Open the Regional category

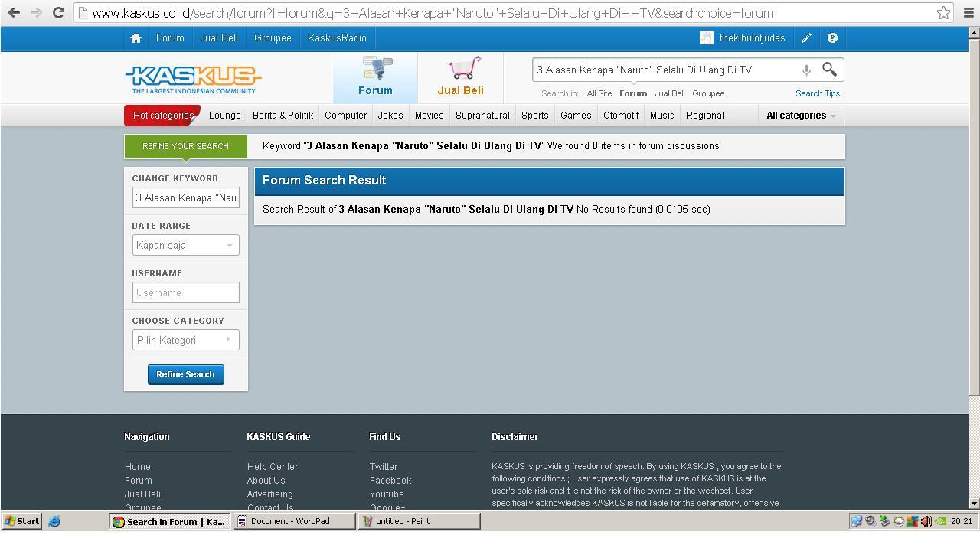tap(704, 116)
